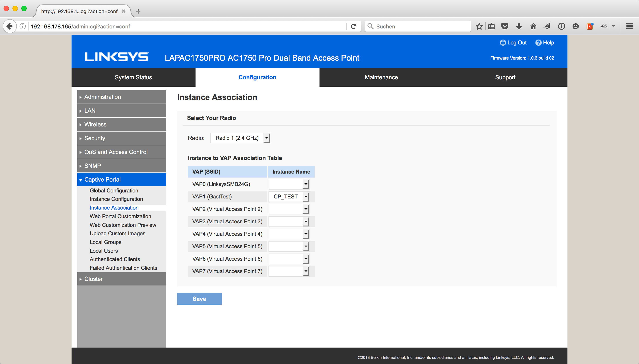Click the paper plane send icon
639x364 pixels.
coord(547,26)
